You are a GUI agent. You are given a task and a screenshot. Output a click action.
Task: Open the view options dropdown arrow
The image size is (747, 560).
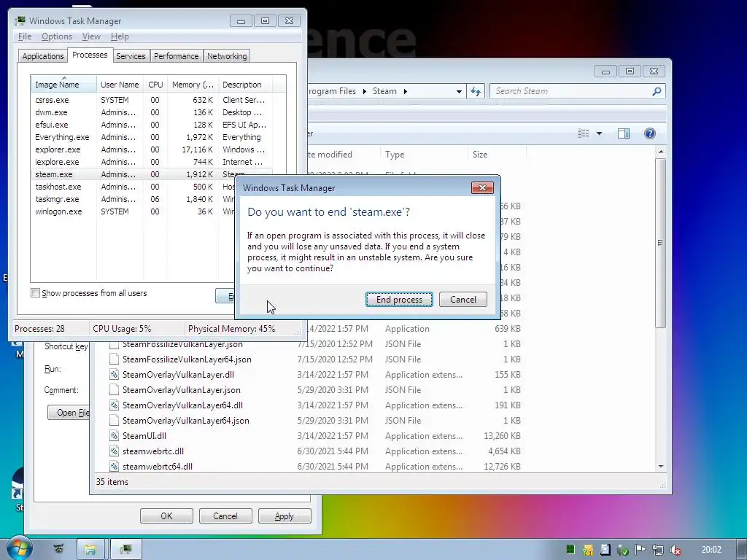pos(600,133)
